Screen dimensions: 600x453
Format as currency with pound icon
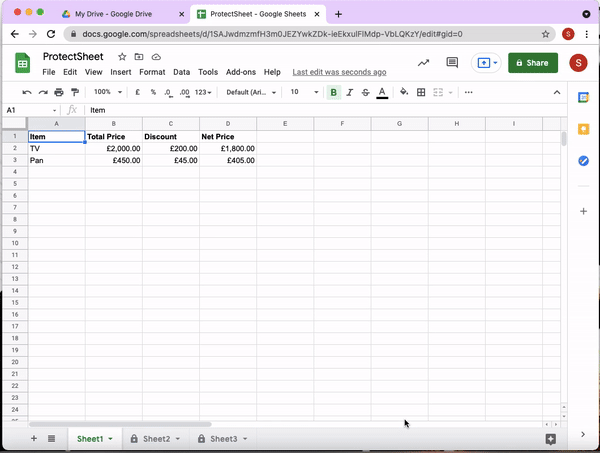[137, 92]
